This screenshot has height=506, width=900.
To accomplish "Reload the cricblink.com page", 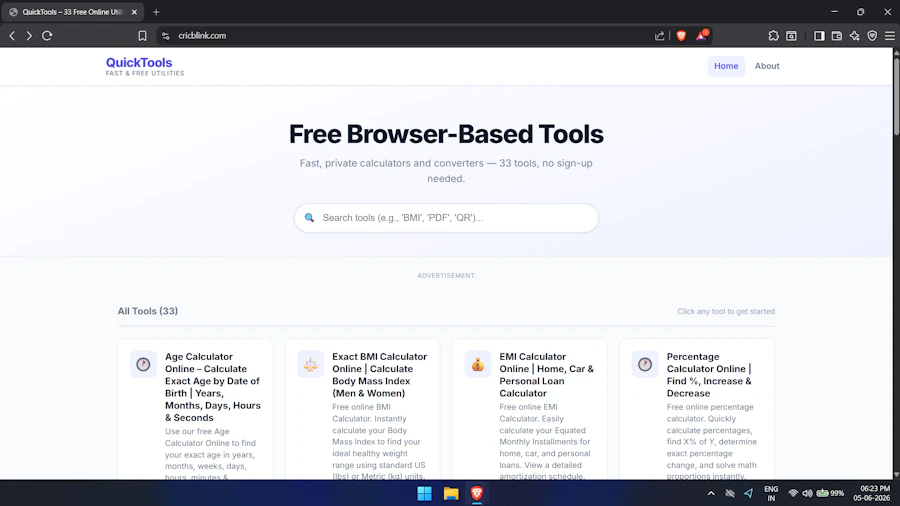I will (47, 36).
